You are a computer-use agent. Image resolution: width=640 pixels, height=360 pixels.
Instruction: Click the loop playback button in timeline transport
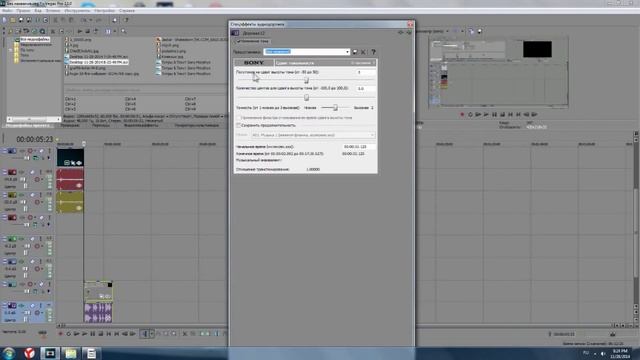69,334
